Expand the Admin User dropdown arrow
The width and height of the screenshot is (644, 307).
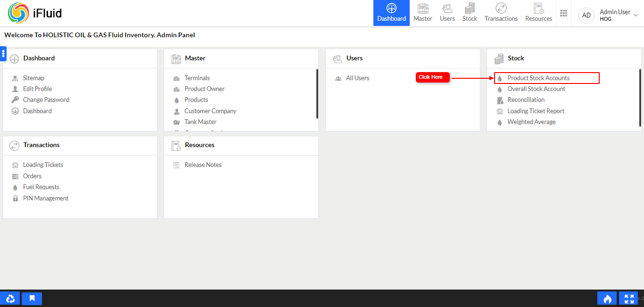(636, 15)
